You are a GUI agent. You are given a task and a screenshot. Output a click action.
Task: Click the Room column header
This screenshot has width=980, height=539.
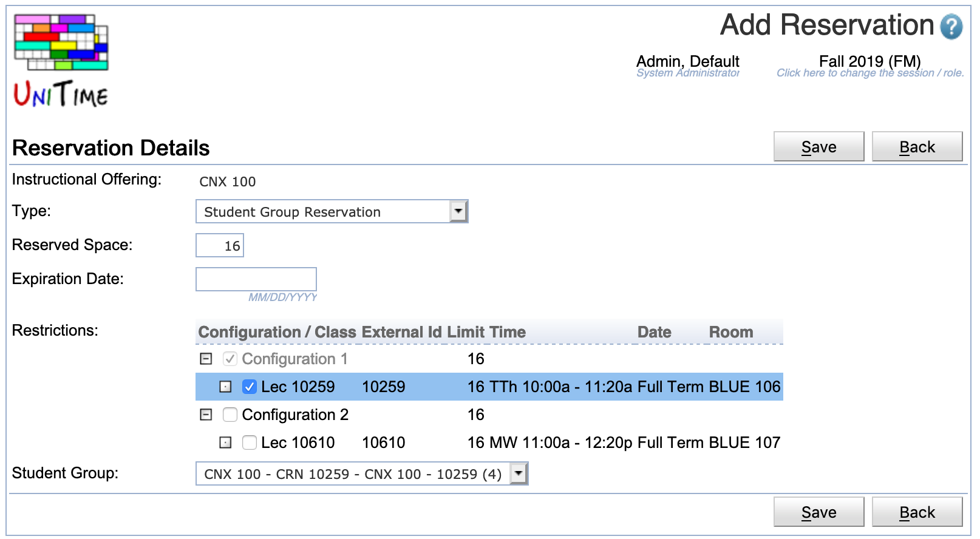point(731,332)
